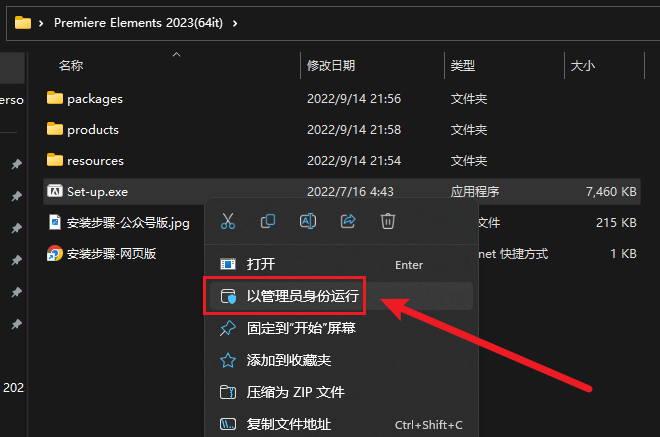Expand chevron before Premiere Elements 2023(64it)
The width and height of the screenshot is (660, 437).
tap(41, 23)
